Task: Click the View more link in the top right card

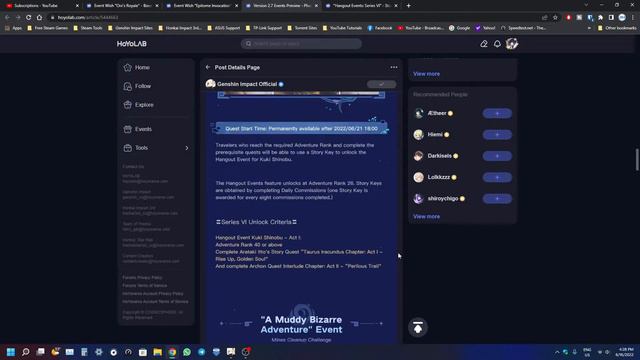Action: tap(427, 74)
